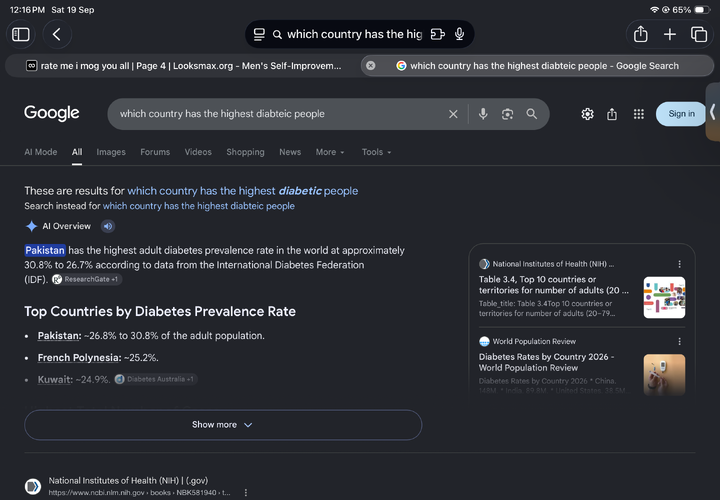Image resolution: width=720 pixels, height=500 pixels.
Task: Tap the 12:16 PM clock
Action: pyautogui.click(x=28, y=10)
